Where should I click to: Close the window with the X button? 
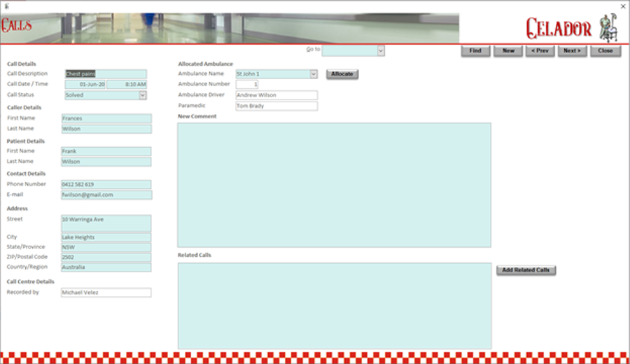pyautogui.click(x=623, y=6)
